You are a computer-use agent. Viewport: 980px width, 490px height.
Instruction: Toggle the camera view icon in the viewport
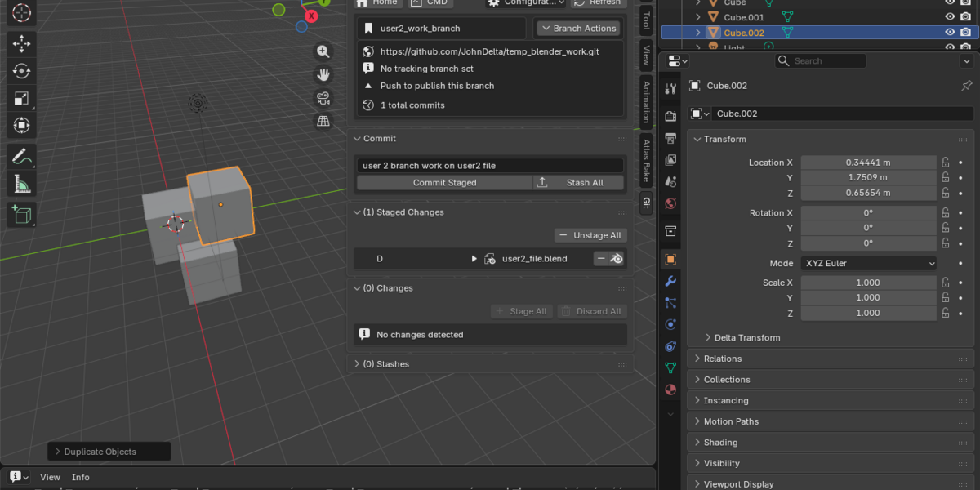click(323, 98)
